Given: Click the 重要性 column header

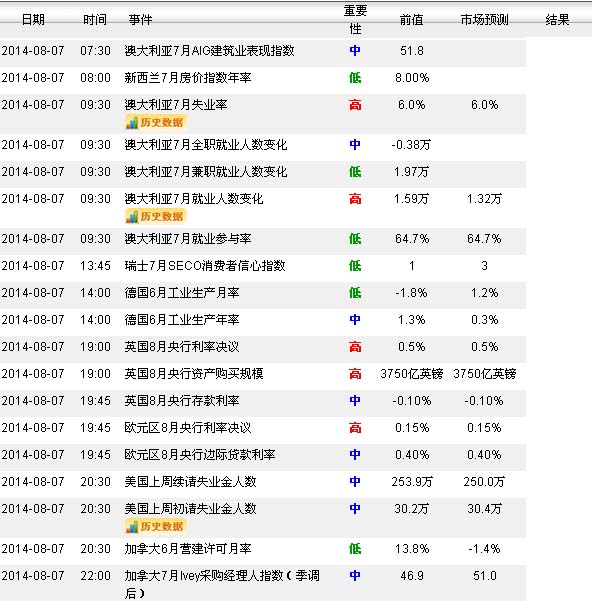Looking at the screenshot, I should 355,20.
